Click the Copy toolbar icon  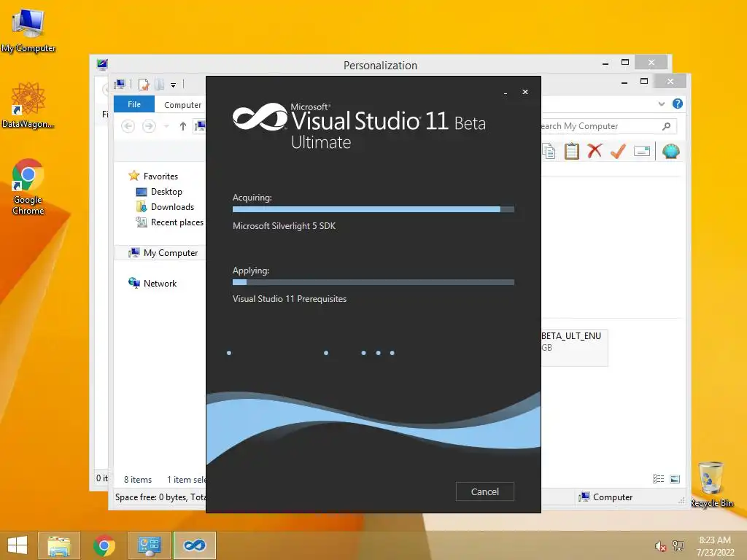point(549,152)
